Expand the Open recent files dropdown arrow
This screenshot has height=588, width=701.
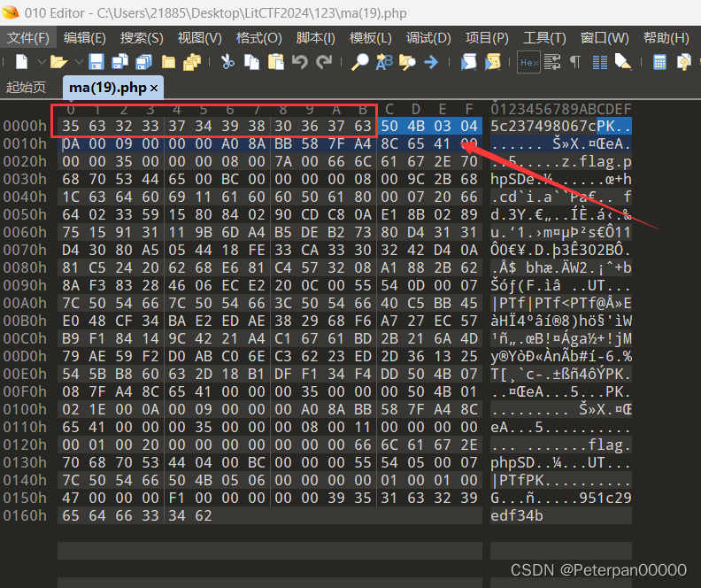pos(79,62)
